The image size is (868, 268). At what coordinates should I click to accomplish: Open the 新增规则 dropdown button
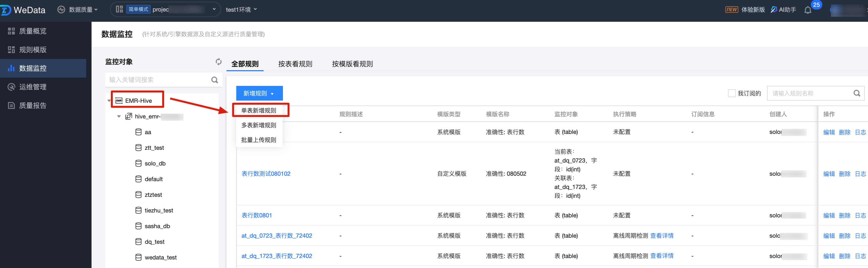259,93
